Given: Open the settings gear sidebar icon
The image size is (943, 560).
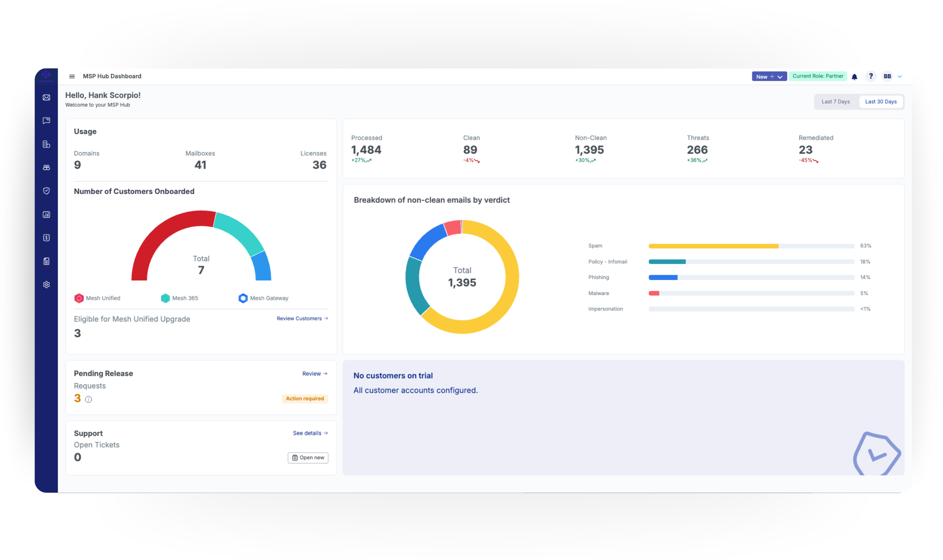Looking at the screenshot, I should (x=46, y=284).
